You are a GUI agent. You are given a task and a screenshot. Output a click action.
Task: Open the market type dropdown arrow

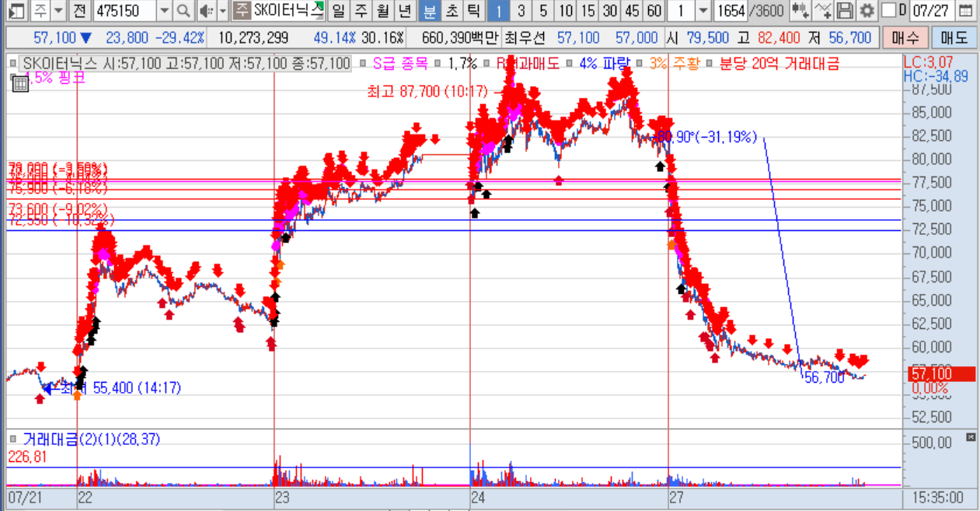point(58,11)
